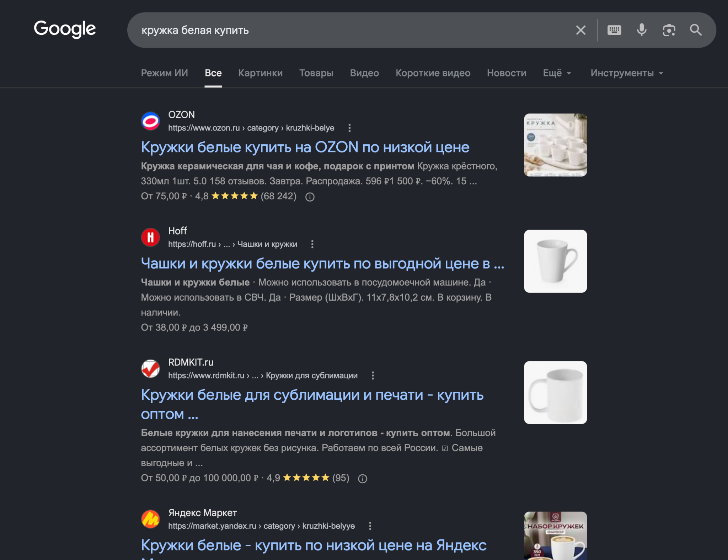728x560 pixels.
Task: Expand the Инструменты dropdown
Action: point(627,73)
